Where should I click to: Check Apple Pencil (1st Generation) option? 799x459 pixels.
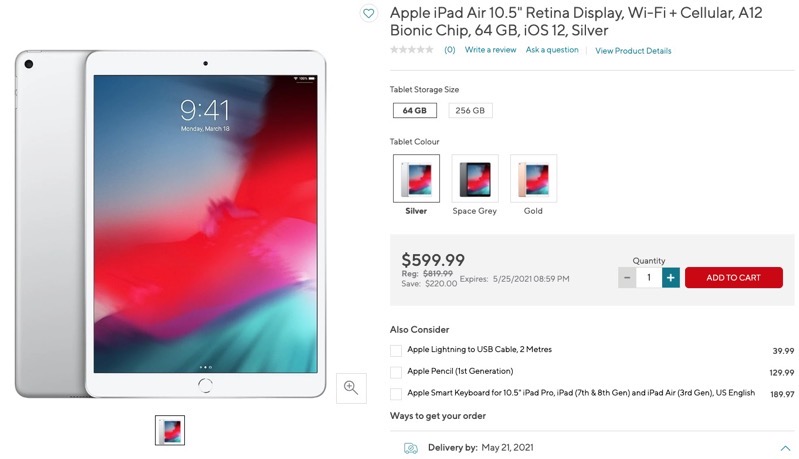(396, 372)
